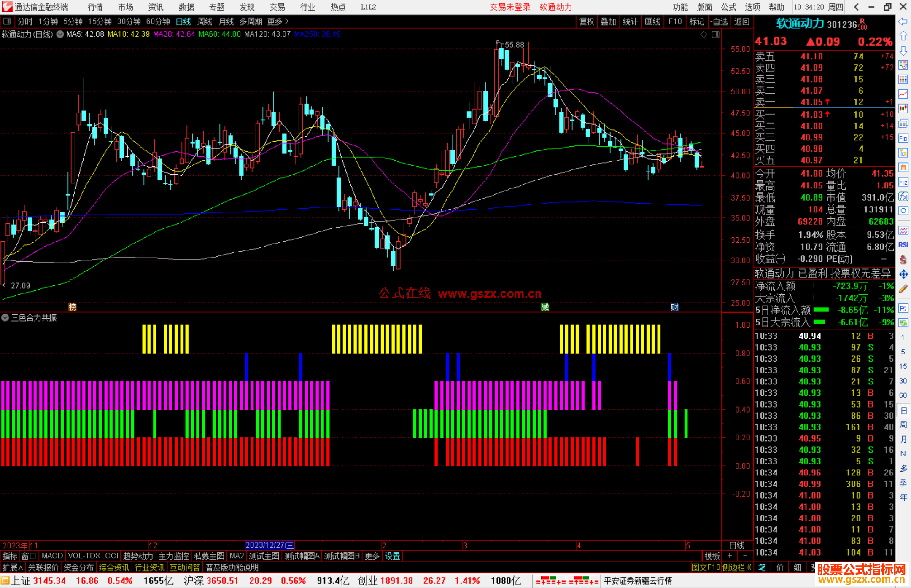Click the left arrow back sidebar icon

click(903, 21)
